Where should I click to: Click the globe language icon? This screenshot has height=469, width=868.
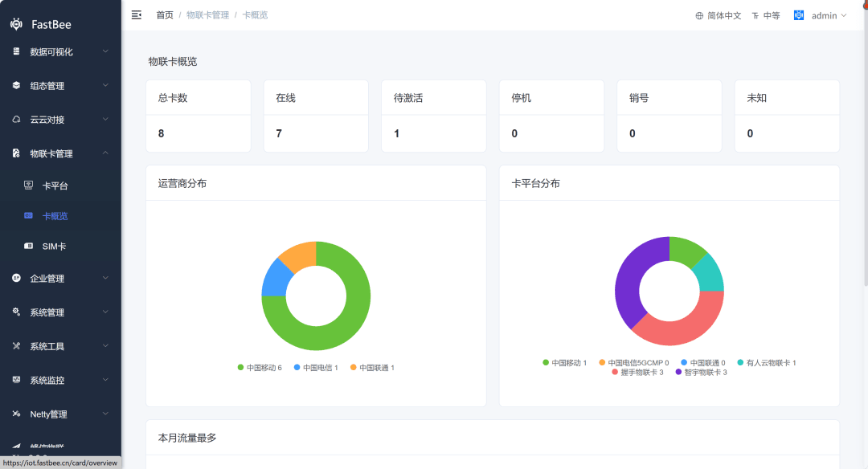(699, 16)
